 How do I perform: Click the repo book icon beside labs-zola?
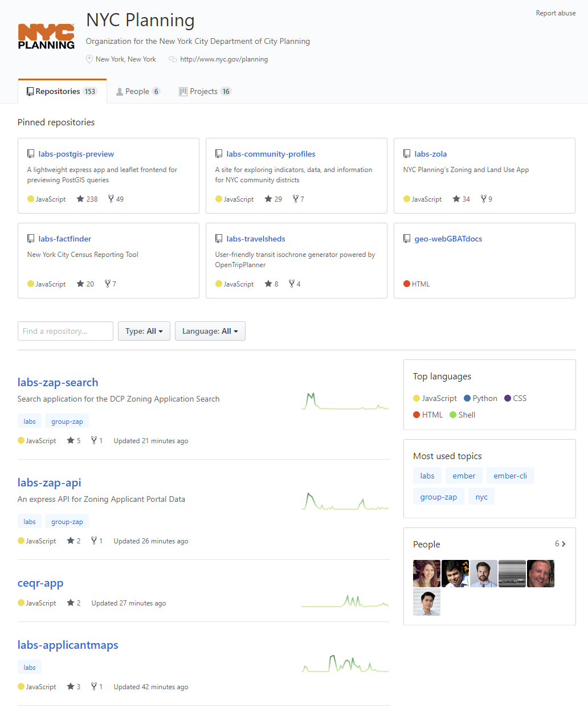click(407, 154)
